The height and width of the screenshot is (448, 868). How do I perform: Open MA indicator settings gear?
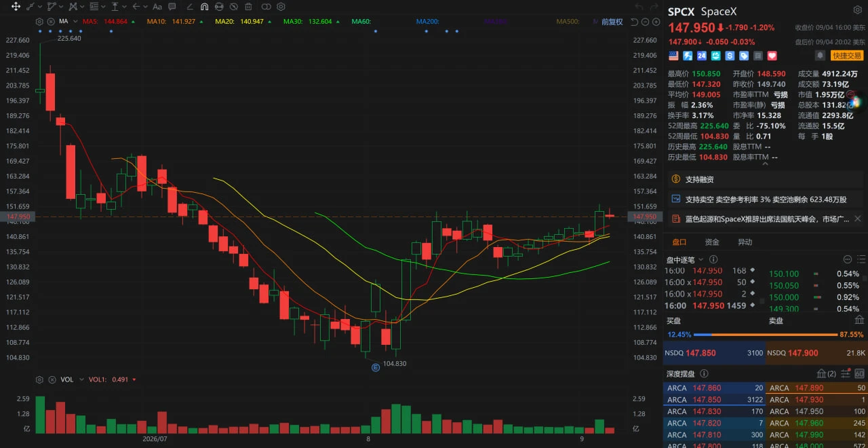point(39,22)
